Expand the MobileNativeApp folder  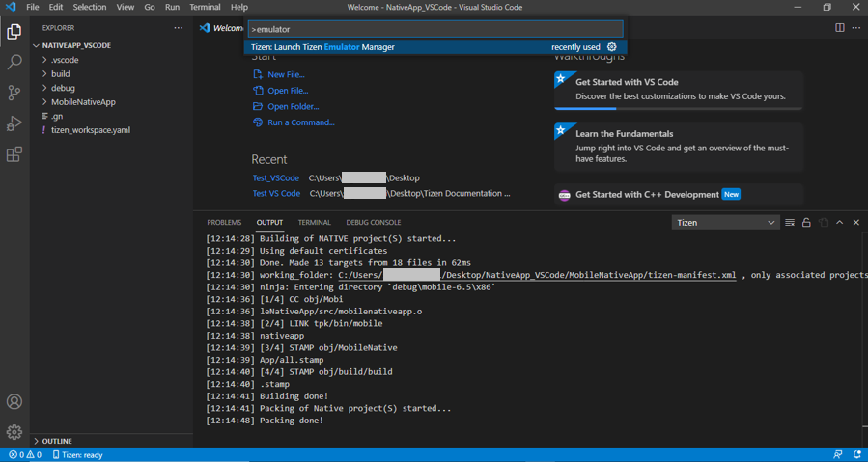[x=82, y=102]
